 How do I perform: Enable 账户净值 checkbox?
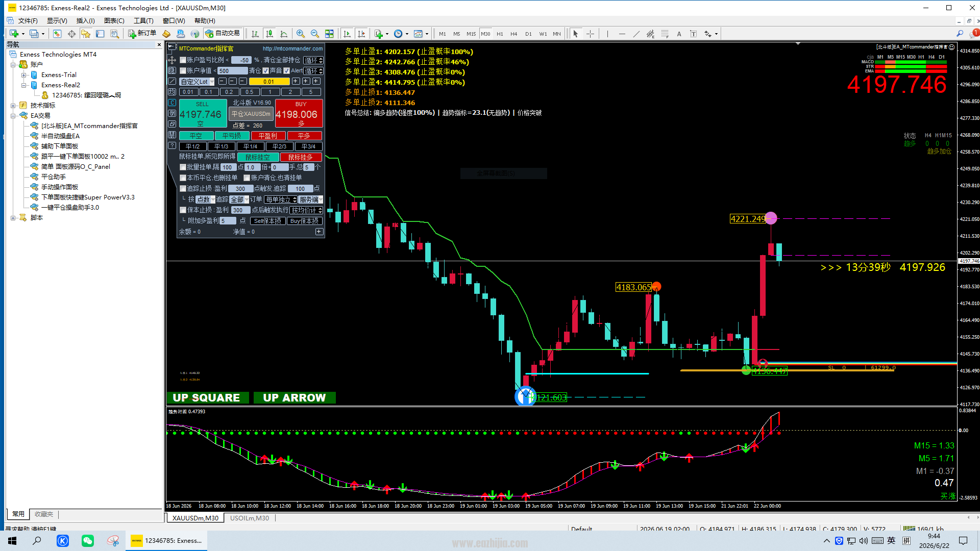point(183,71)
